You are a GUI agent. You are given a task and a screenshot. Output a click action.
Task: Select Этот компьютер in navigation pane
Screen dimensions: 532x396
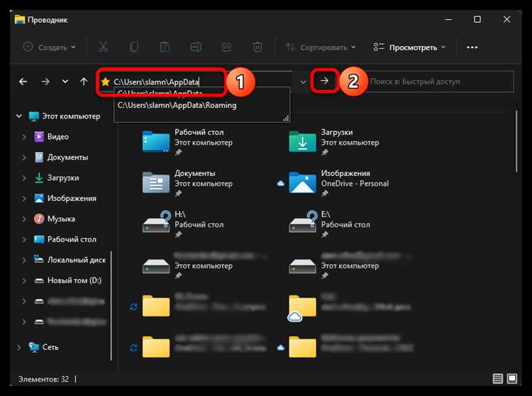pos(71,116)
